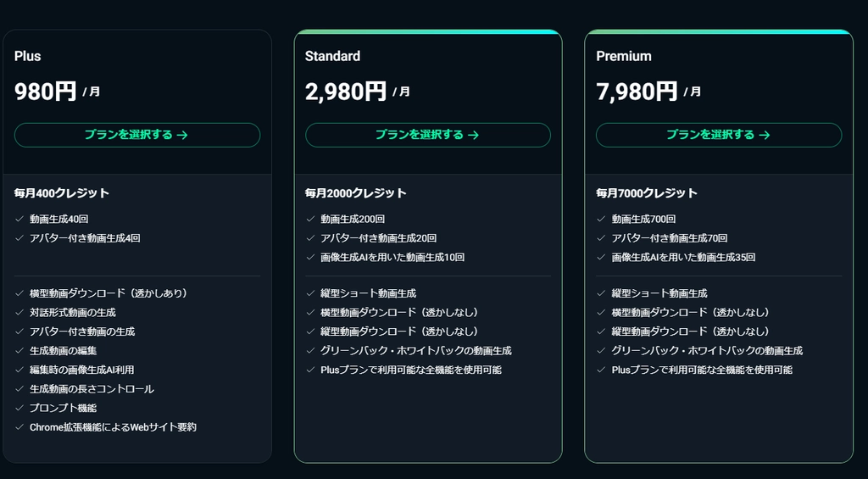868x479 pixels.
Task: Click checkmark beside 動画生成700回
Action: click(601, 220)
